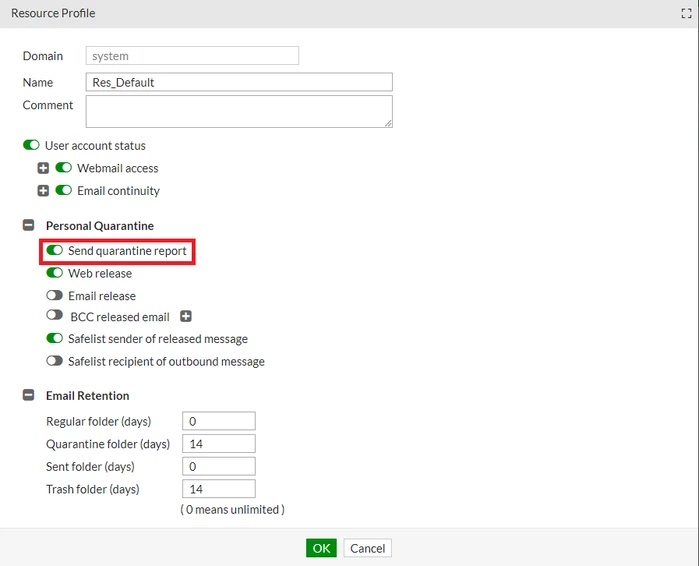
Task: Expand the BCC released email plus icon
Action: coord(186,316)
